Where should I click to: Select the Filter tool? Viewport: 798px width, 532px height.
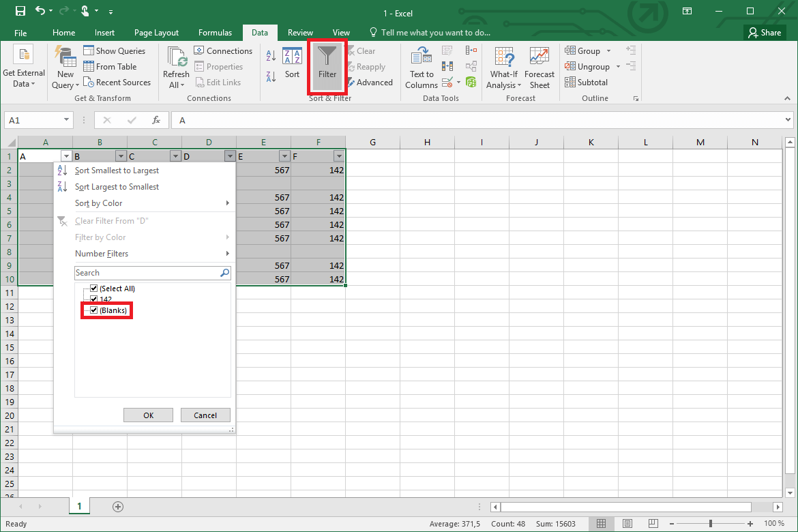(327, 66)
